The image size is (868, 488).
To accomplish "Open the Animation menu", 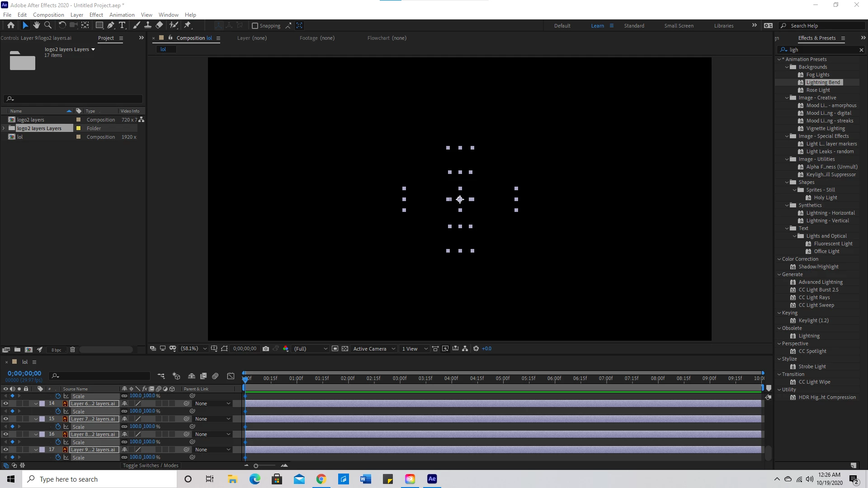I will tap(122, 15).
